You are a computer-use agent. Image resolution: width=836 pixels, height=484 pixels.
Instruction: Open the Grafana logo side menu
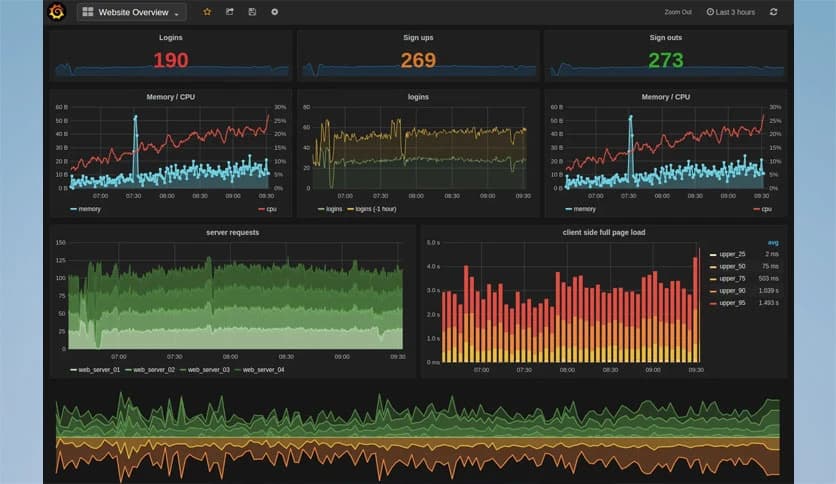[x=56, y=12]
